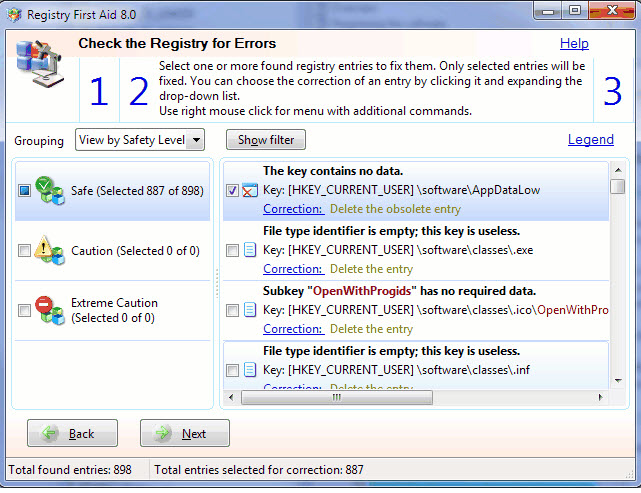Click the horizontal scrollbar left arrow
Screen dimensions: 641x493
[x=231, y=397]
